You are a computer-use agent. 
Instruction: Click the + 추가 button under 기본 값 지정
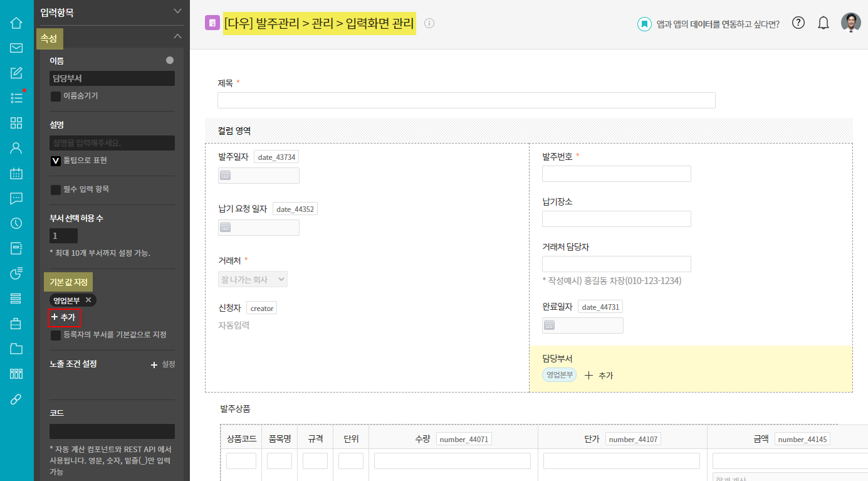coord(65,317)
